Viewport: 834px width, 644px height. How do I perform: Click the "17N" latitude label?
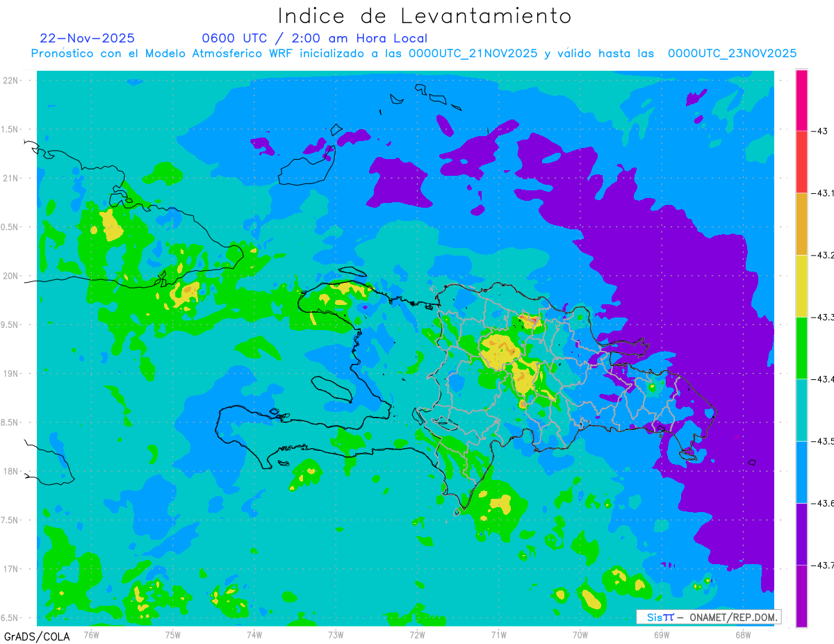12,570
